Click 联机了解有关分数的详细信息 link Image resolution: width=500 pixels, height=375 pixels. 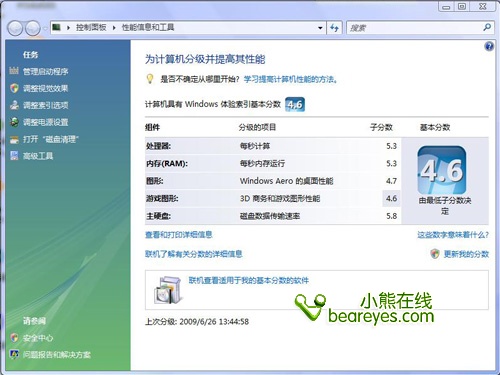click(194, 254)
